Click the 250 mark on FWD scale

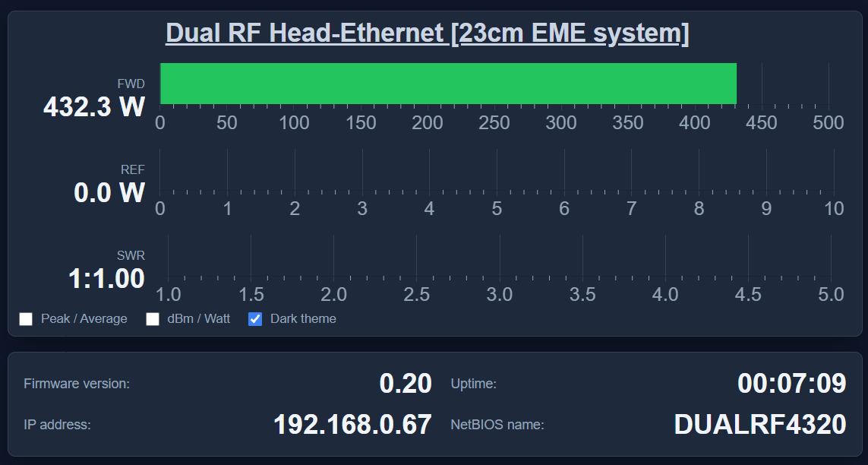click(494, 122)
